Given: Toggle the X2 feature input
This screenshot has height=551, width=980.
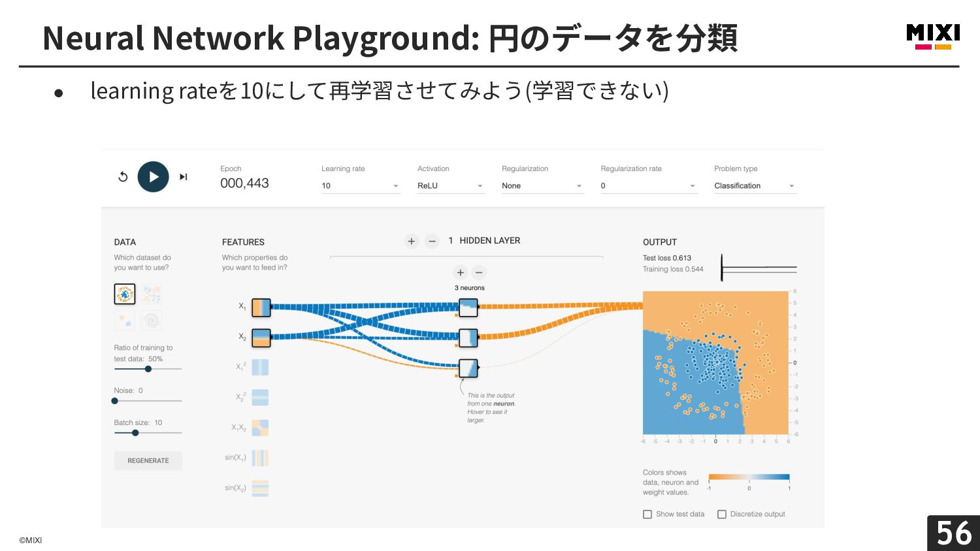Looking at the screenshot, I should [261, 338].
